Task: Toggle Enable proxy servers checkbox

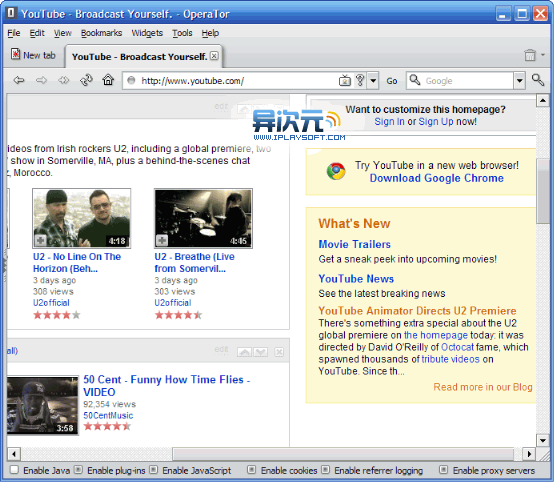Action: pos(443,470)
